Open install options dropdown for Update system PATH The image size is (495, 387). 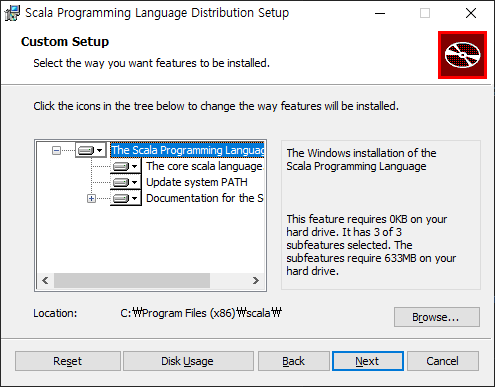point(126,182)
